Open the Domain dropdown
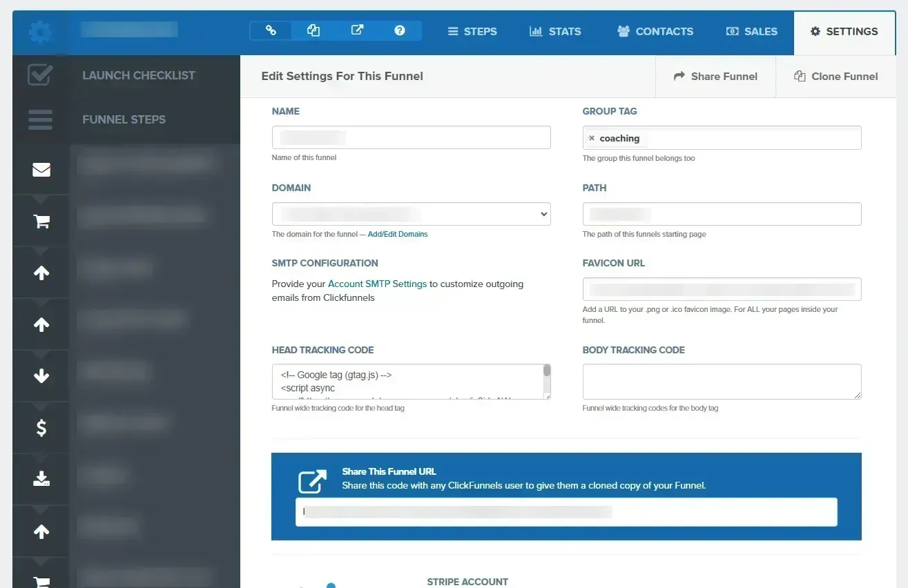 coord(412,214)
